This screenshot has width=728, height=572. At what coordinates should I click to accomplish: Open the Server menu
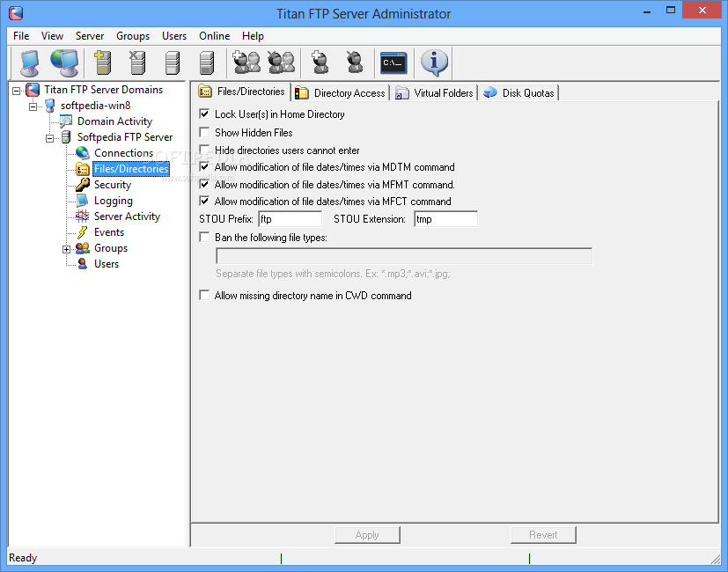(x=90, y=36)
